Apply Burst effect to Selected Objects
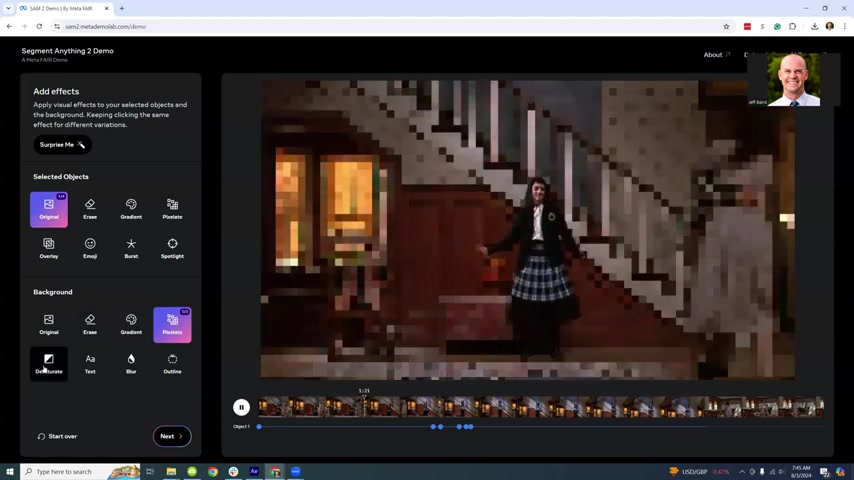 pos(131,248)
